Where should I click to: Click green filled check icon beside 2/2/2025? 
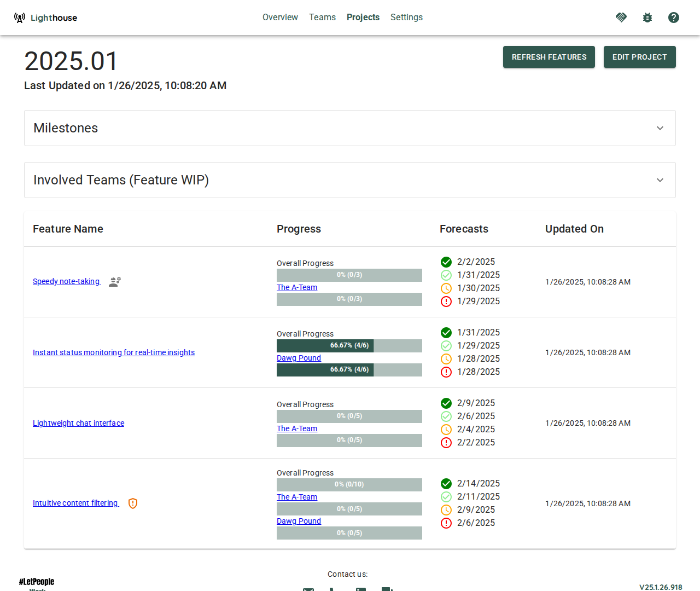pos(446,262)
